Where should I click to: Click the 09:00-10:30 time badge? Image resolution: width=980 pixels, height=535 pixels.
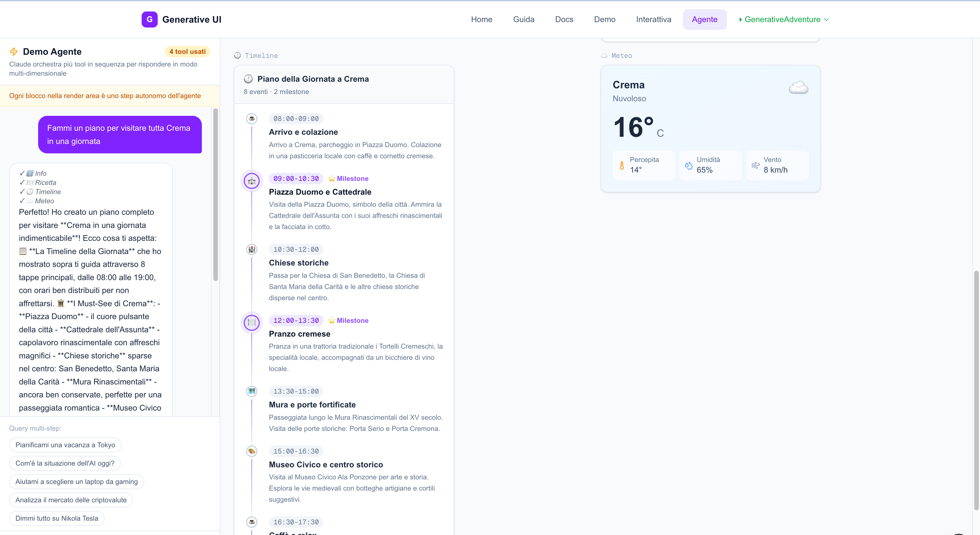[x=296, y=178]
